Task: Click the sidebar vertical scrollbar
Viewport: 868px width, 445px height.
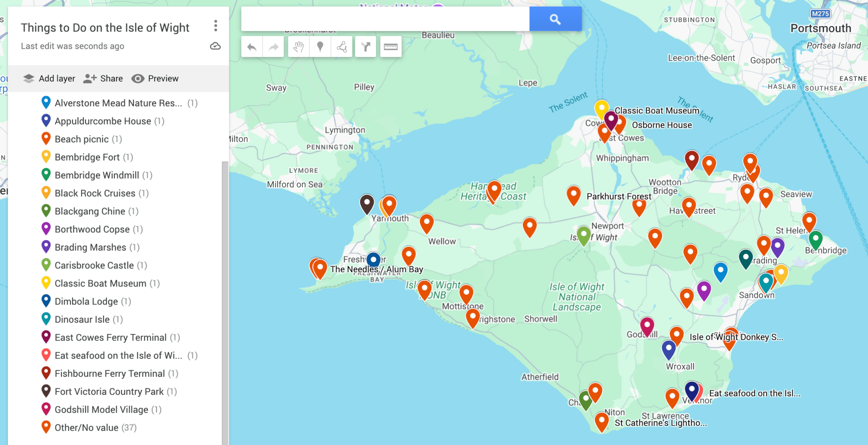Action: (225, 303)
